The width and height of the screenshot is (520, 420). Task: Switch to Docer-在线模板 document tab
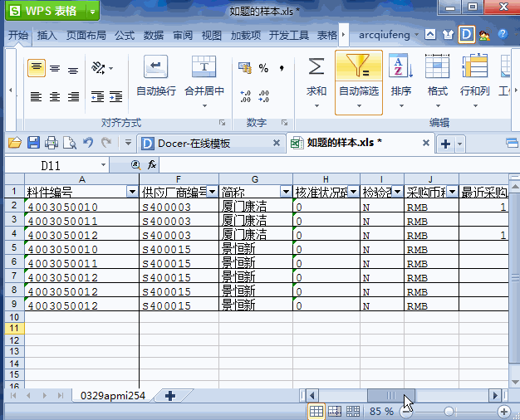(x=194, y=144)
